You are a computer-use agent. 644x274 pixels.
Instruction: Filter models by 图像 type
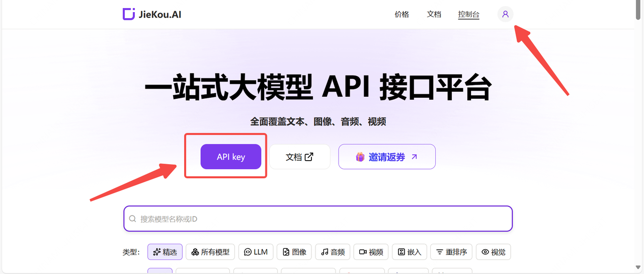tap(294, 252)
